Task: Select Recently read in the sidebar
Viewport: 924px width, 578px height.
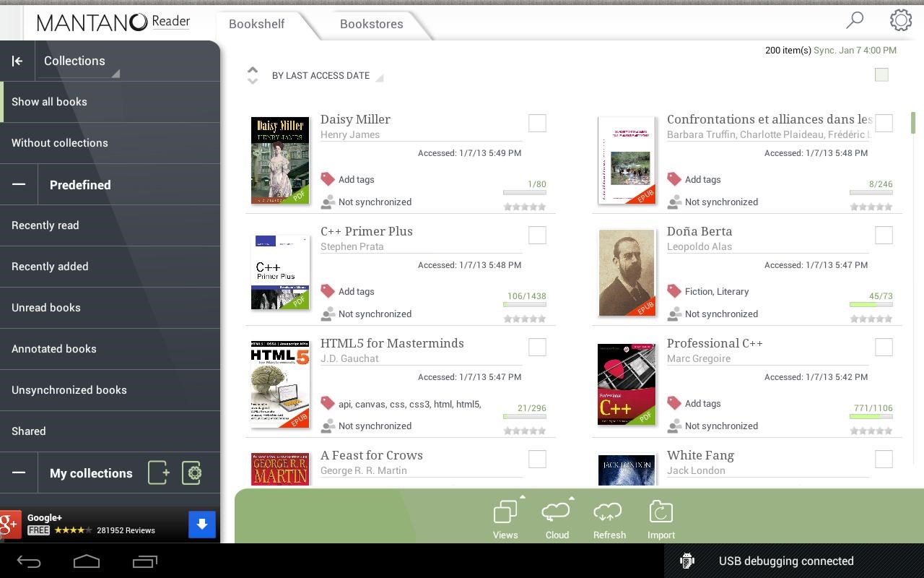Action: pyautogui.click(x=45, y=225)
